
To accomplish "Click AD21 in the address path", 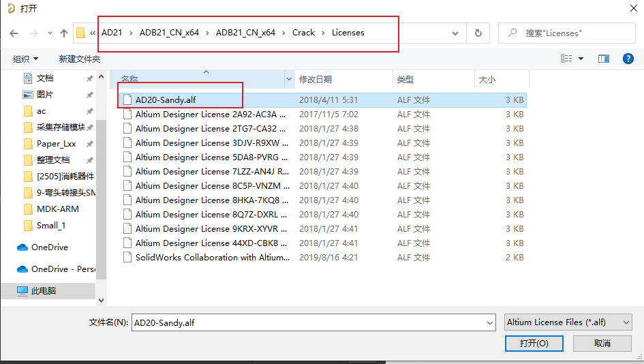I will click(x=112, y=33).
